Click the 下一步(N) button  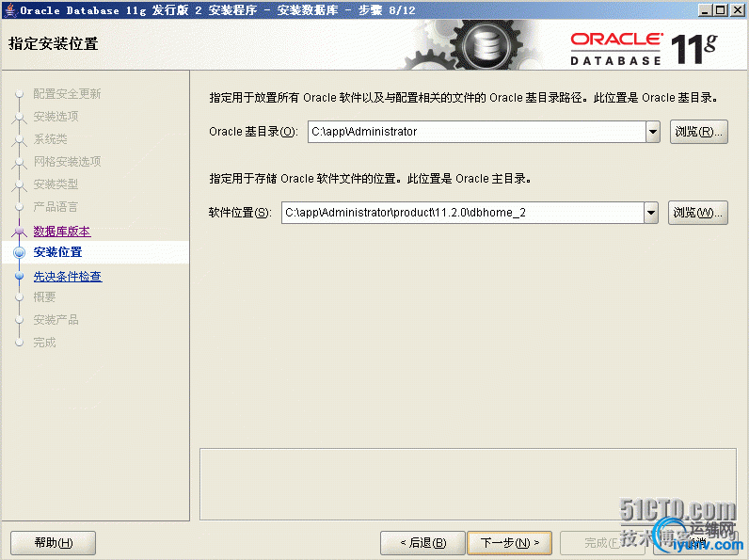tap(509, 543)
